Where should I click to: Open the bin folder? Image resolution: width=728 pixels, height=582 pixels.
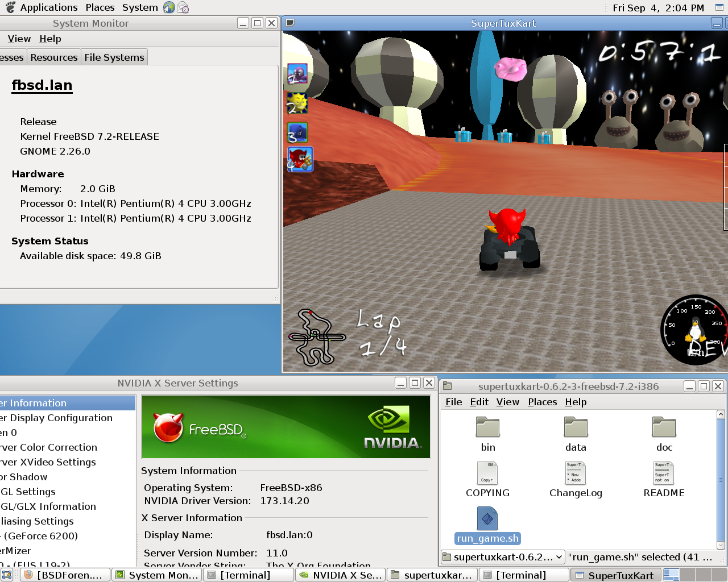click(x=487, y=434)
